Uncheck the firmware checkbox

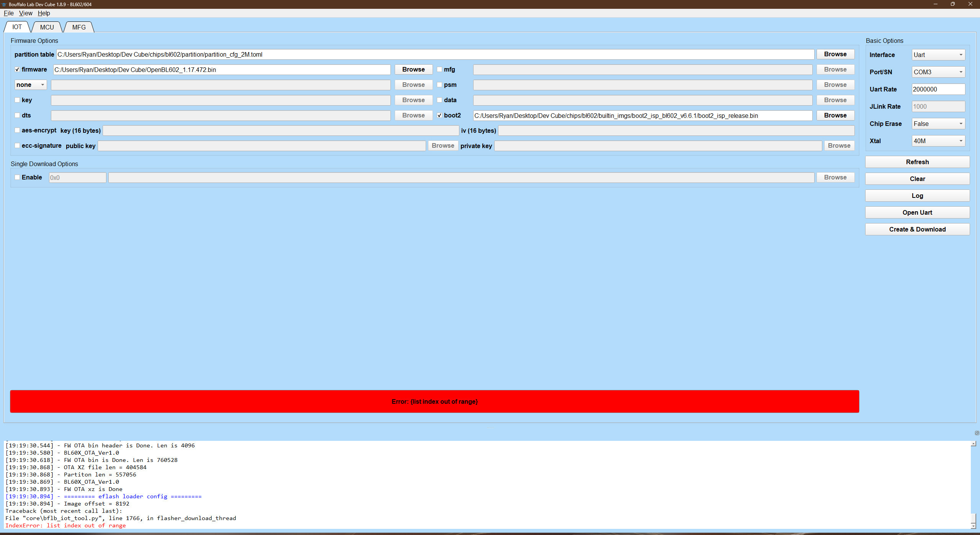point(17,69)
